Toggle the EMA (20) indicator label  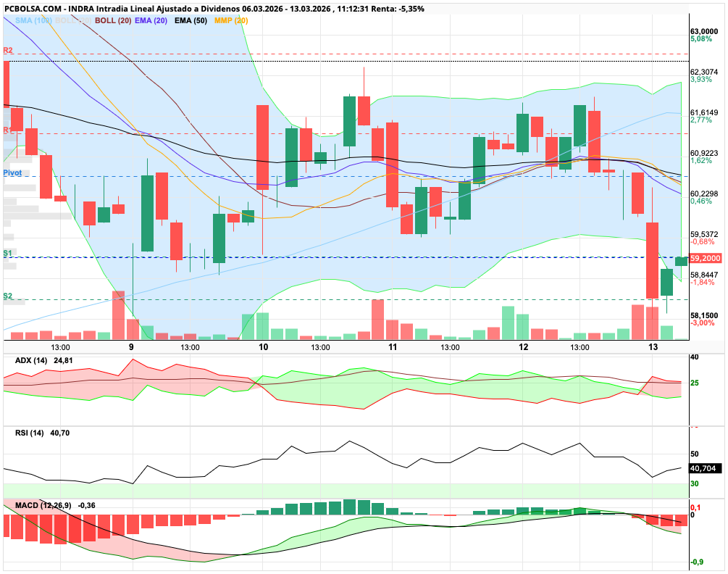[151, 20]
